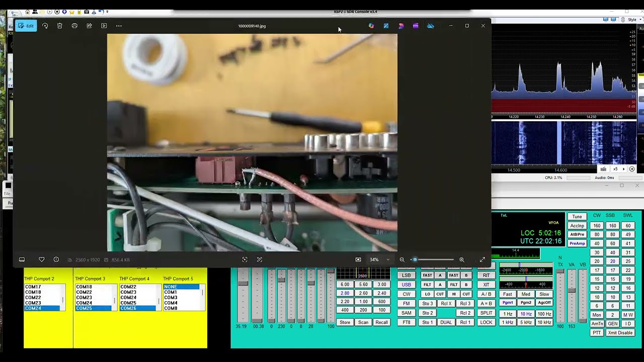Select the 2.80 filter width button

pyautogui.click(x=345, y=293)
